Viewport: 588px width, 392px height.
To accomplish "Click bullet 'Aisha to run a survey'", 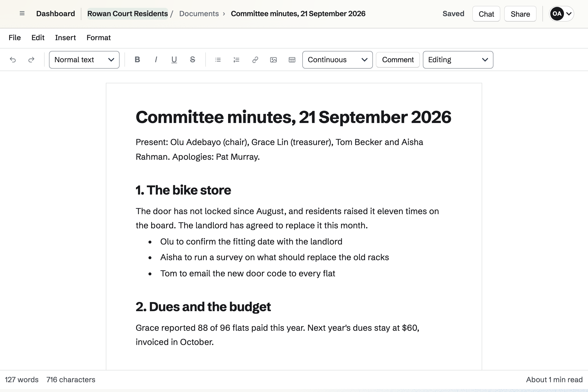I will pyautogui.click(x=274, y=257).
